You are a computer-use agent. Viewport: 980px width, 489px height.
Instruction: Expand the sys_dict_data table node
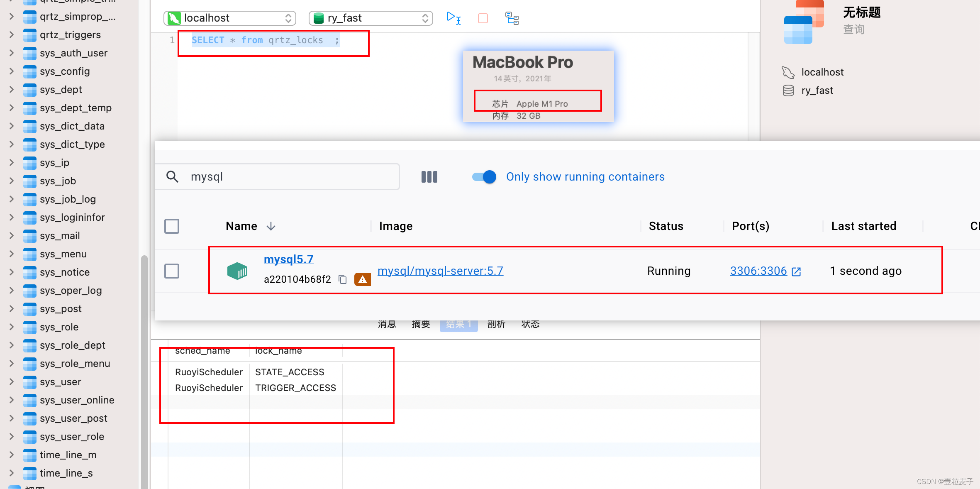[x=12, y=126]
